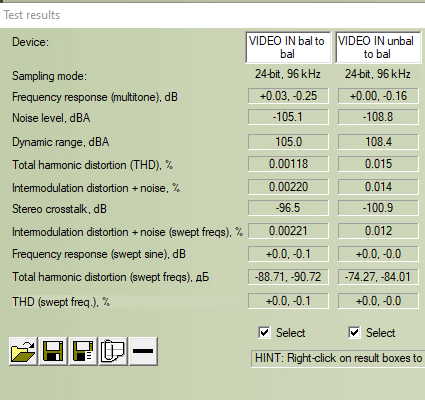Click '24-bit, 96 kHz' under bal to bal column

288,74
